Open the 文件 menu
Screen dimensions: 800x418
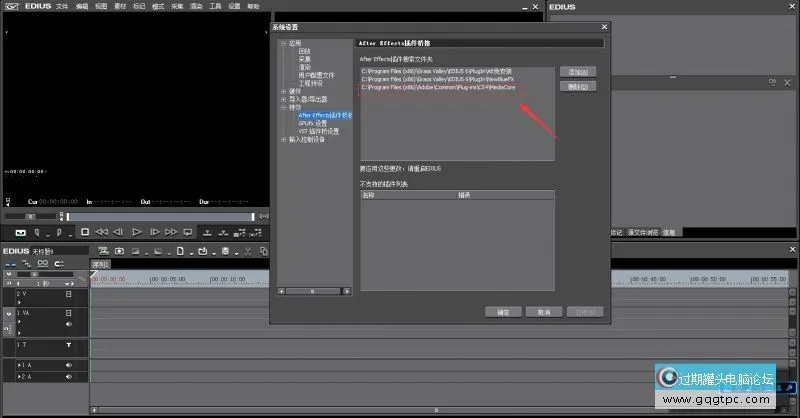pyautogui.click(x=62, y=6)
